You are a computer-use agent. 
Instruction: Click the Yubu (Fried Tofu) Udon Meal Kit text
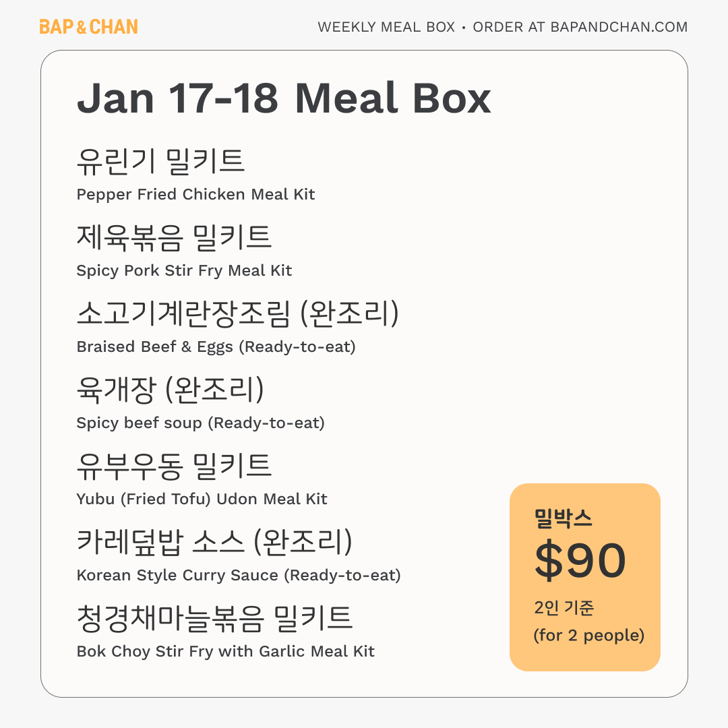pyautogui.click(x=202, y=499)
